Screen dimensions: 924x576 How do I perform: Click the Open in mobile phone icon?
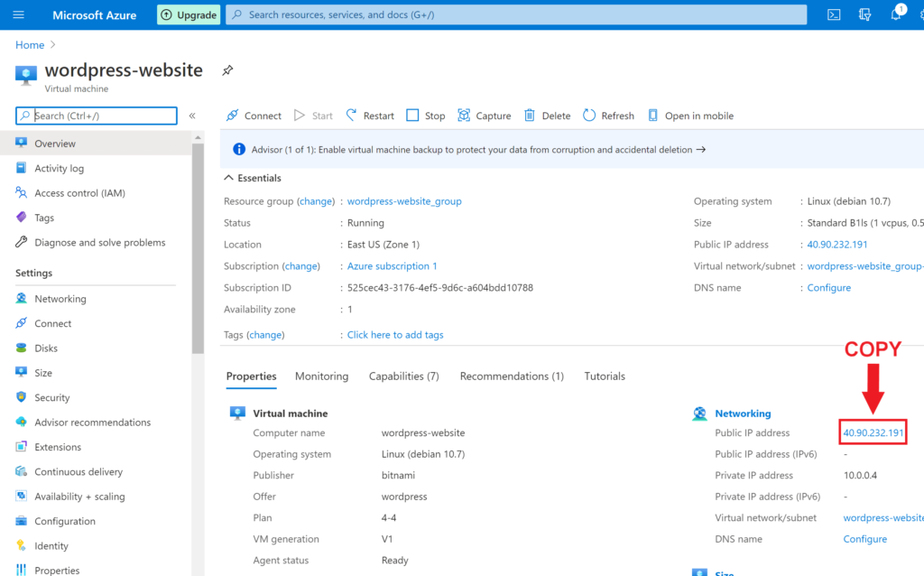[652, 115]
